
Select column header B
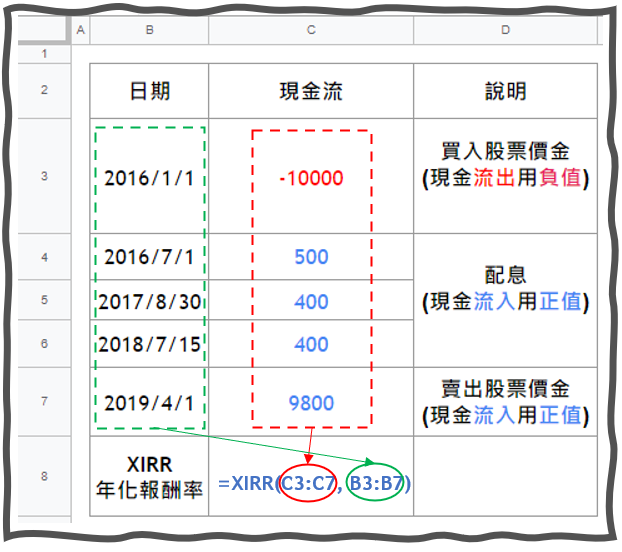pyautogui.click(x=149, y=30)
